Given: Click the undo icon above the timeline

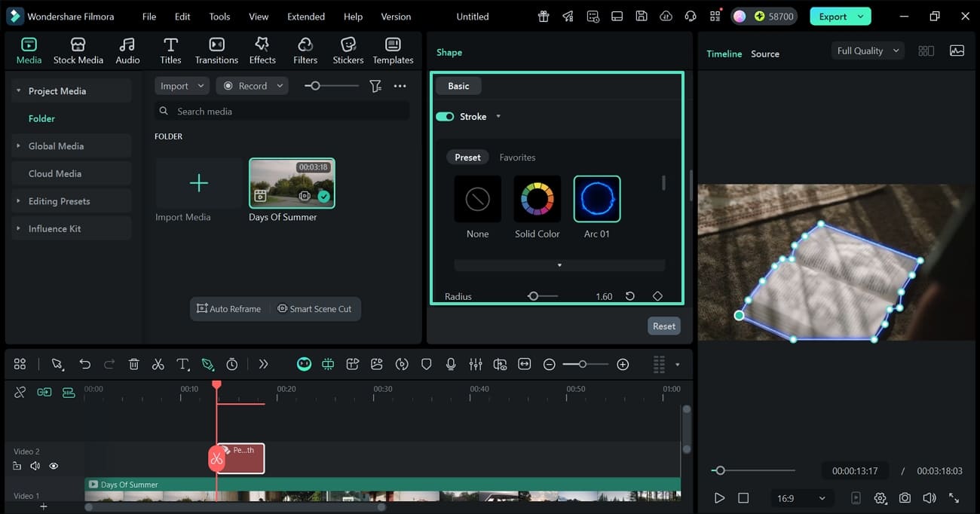Looking at the screenshot, I should pos(84,364).
